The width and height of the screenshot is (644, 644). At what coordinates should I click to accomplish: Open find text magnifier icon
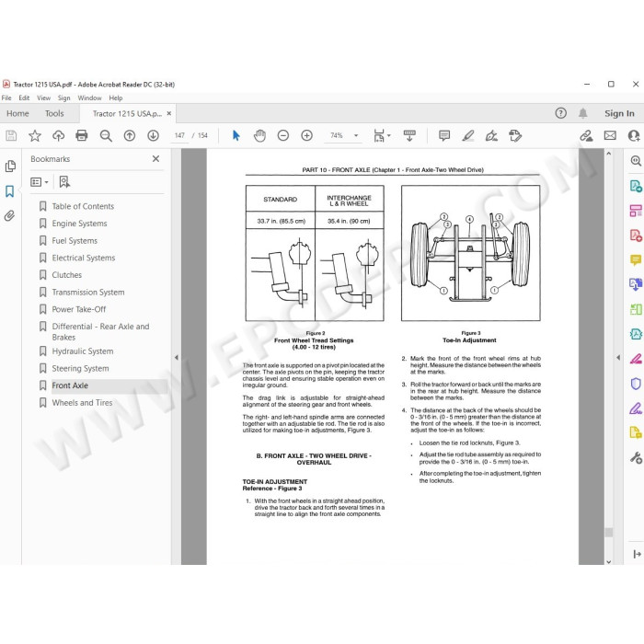[x=106, y=135]
